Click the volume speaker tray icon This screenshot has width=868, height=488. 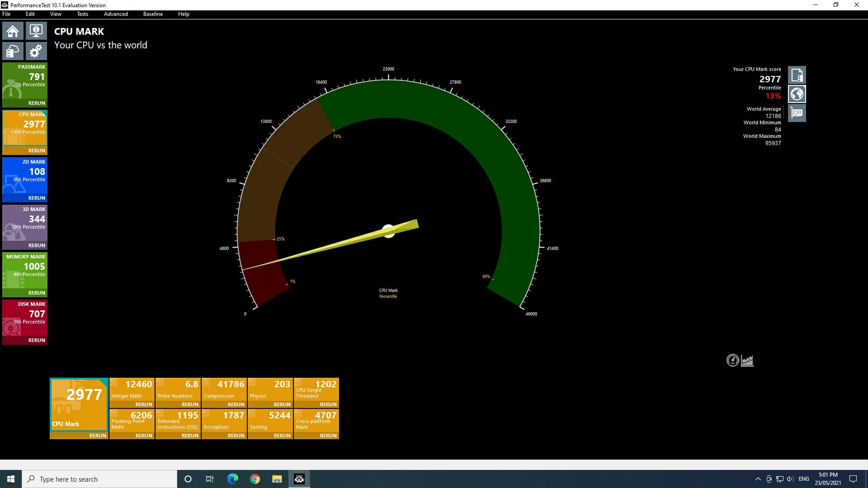tap(790, 479)
